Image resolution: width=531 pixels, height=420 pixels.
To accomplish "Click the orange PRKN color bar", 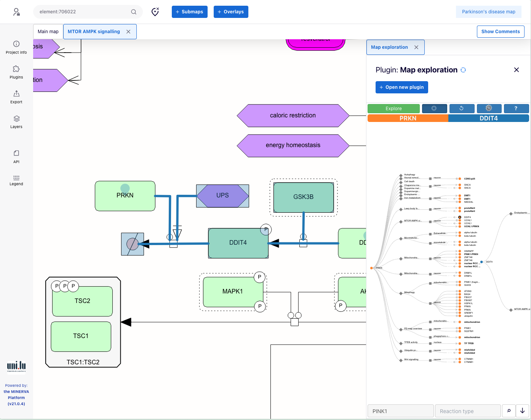I will [408, 118].
